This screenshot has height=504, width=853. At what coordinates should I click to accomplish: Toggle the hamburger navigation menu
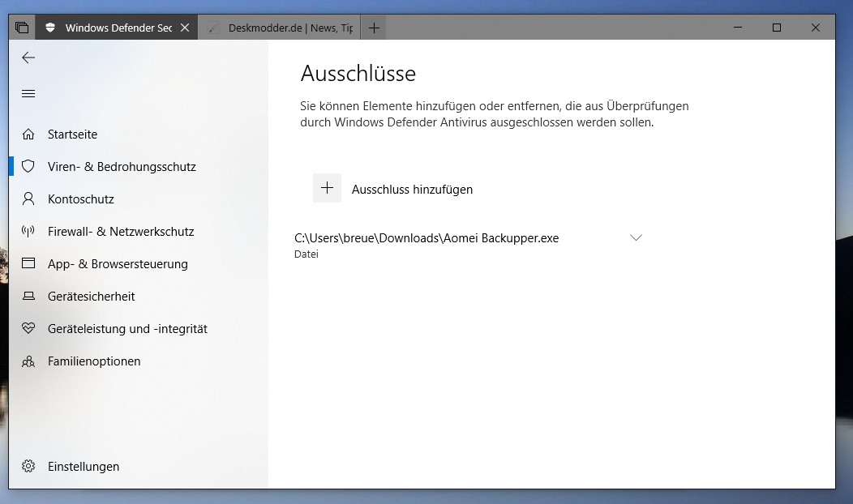pos(28,93)
